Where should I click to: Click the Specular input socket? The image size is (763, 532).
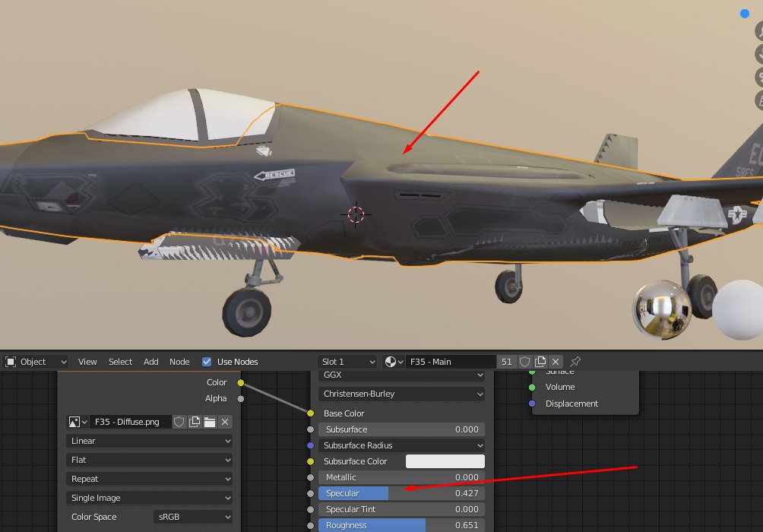click(311, 493)
